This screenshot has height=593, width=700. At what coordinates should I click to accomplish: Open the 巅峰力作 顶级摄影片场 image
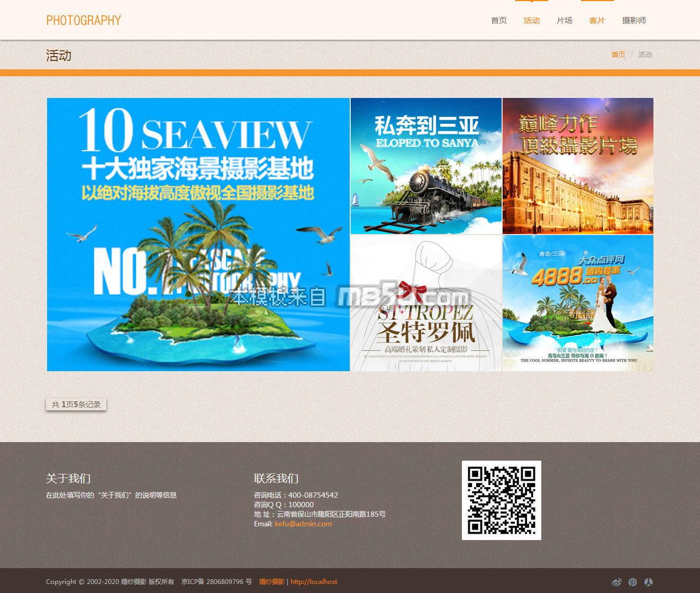pos(578,166)
